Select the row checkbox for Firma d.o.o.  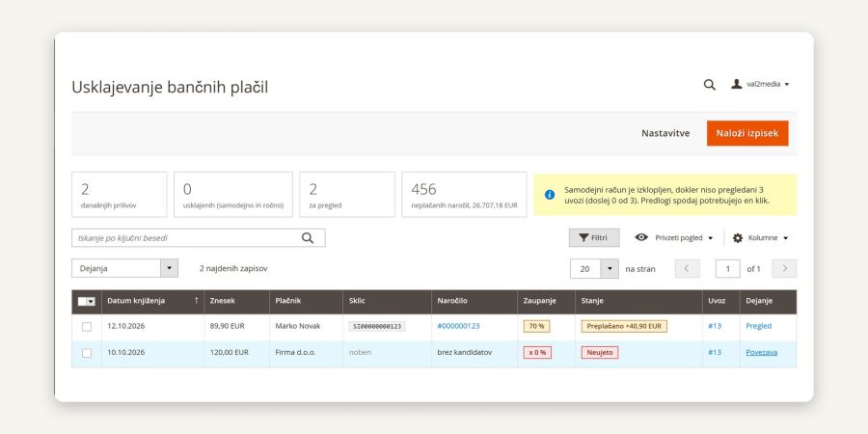tap(87, 353)
